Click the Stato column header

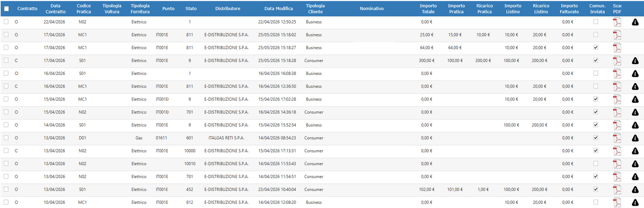point(191,9)
